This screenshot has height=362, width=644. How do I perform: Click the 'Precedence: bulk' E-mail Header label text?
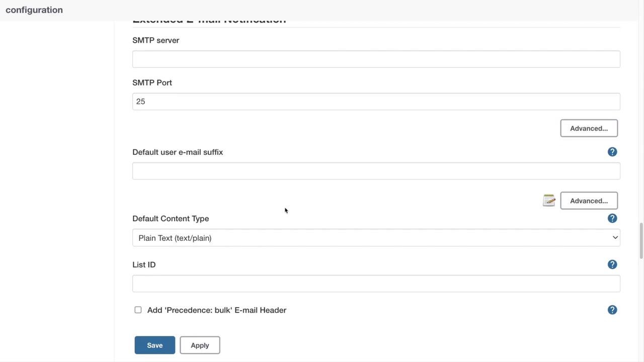coord(217,310)
